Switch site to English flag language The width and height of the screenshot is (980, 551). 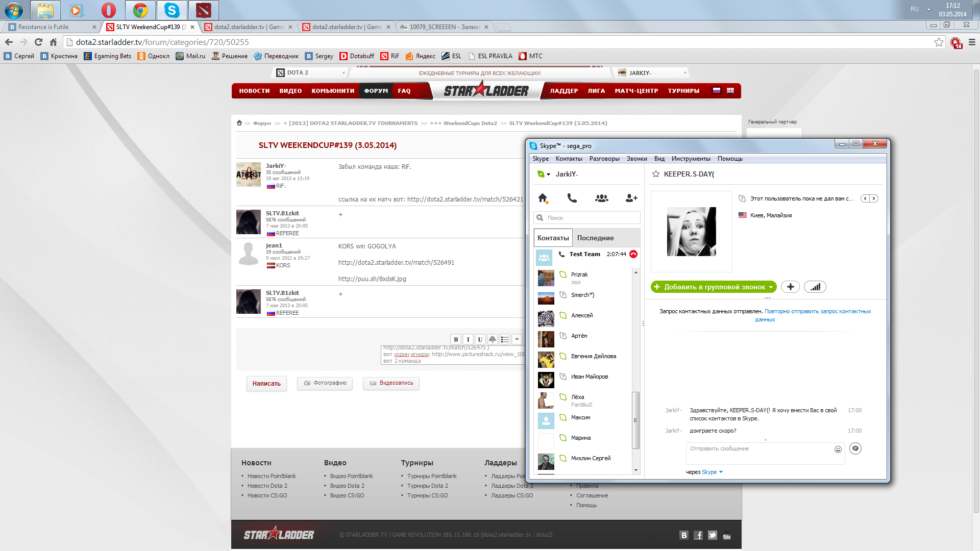point(730,90)
